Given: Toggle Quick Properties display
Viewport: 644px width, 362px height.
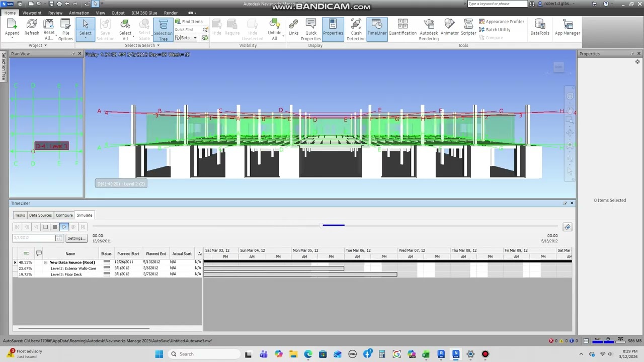Looking at the screenshot, I should click(311, 30).
